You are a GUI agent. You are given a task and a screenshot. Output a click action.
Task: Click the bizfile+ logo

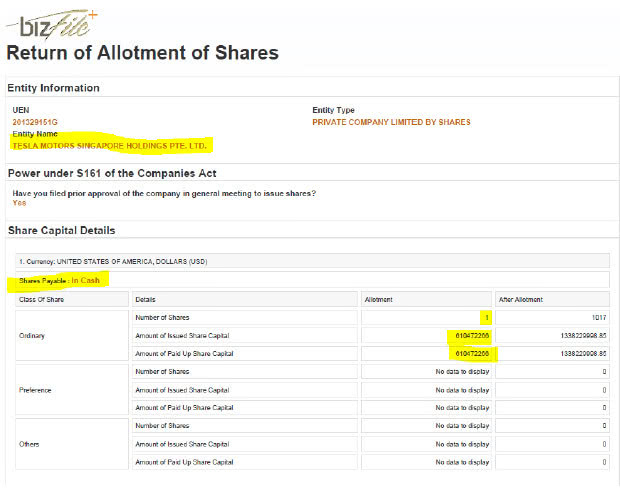(52, 25)
